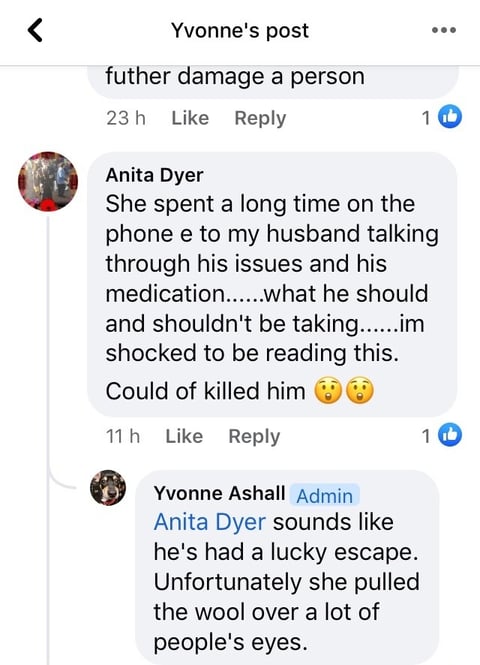Like Anita Dyer's 11 h comment
This screenshot has height=665, width=480.
tap(184, 436)
